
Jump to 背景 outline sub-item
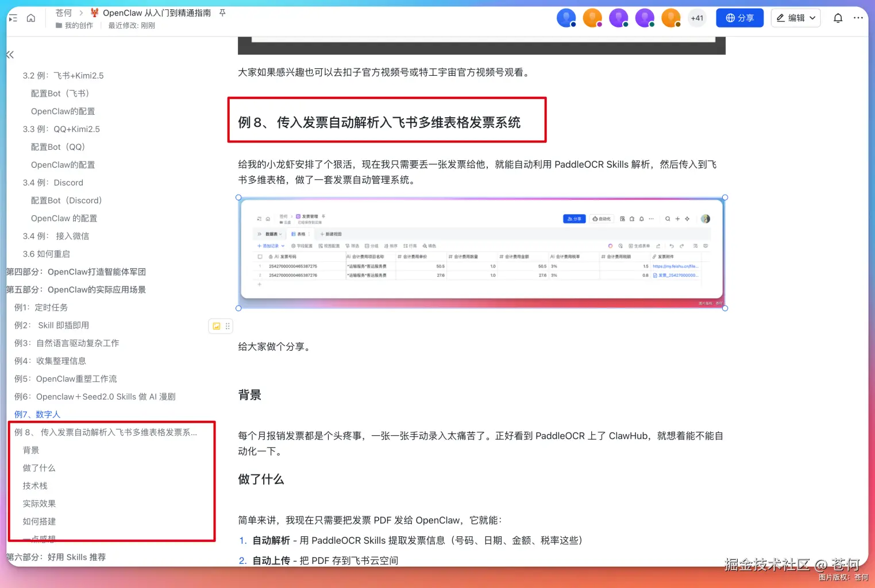pos(31,450)
